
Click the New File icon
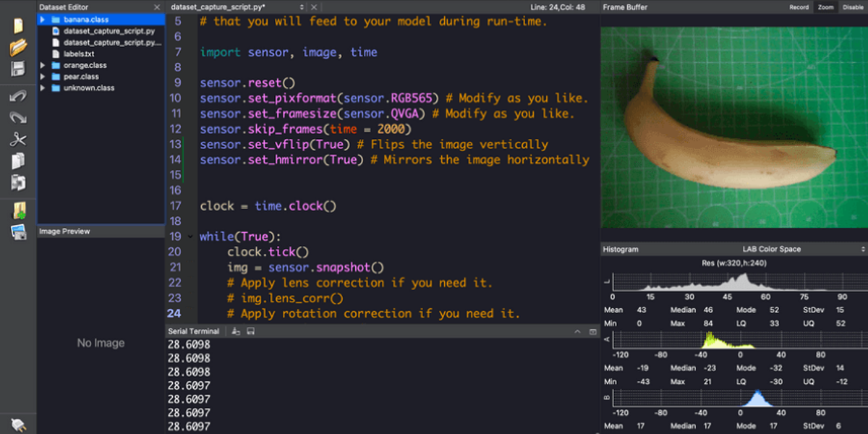[18, 26]
